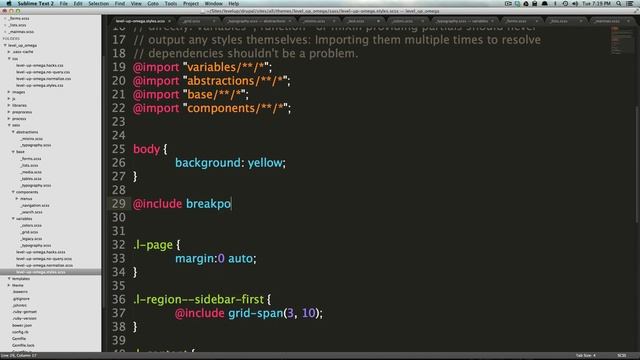Open level-up-omega.no-query.css in sidebar
This screenshot has height=360, width=640.
pos(43,72)
